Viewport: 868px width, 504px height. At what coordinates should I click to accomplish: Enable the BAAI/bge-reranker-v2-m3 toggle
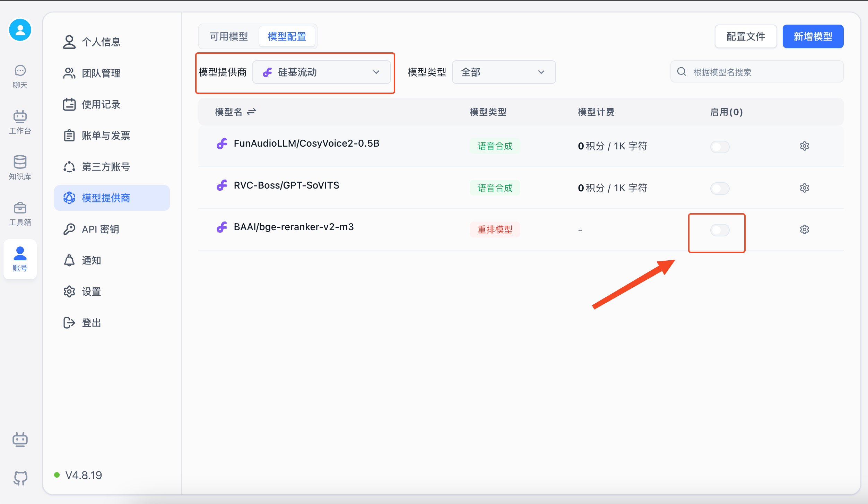click(720, 230)
